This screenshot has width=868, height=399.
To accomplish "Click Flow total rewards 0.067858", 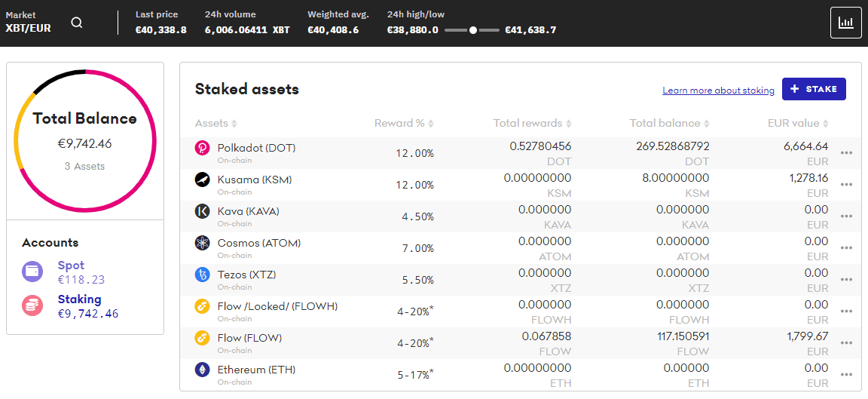I will pos(546,336).
